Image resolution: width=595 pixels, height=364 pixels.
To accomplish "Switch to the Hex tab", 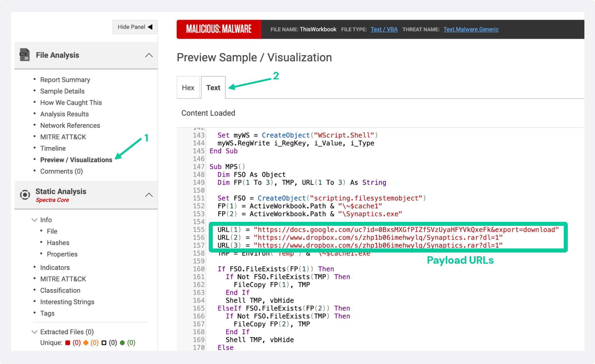I will coord(188,87).
